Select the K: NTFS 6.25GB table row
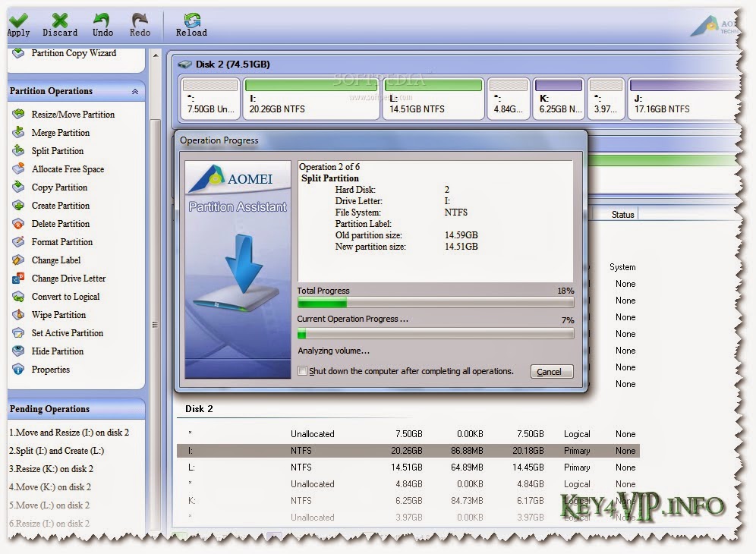The image size is (756, 554). 408,500
